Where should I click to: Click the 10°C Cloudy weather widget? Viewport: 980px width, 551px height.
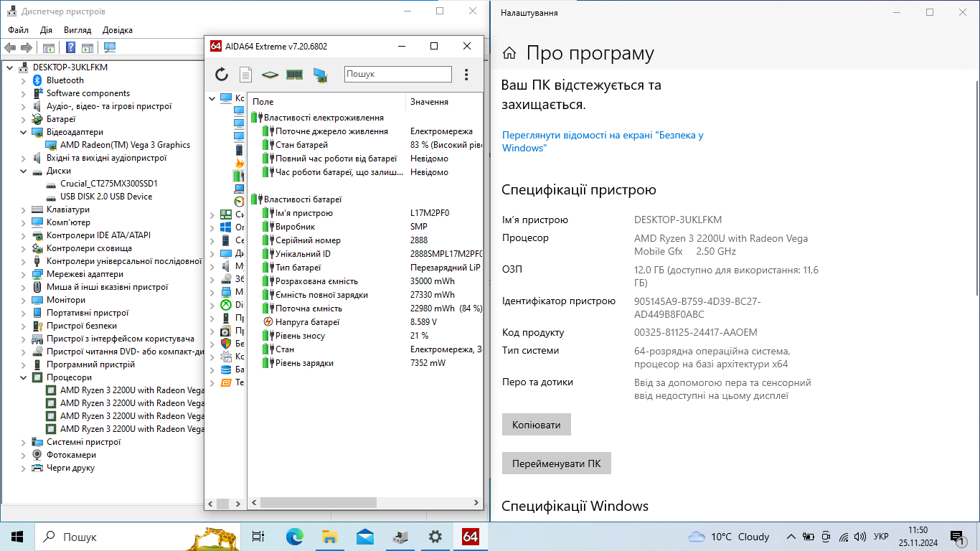click(x=728, y=537)
